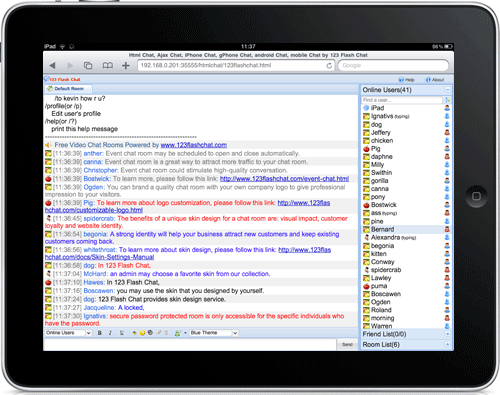Select user kitten in user list
Image resolution: width=500 pixels, height=395 pixels.
click(379, 254)
